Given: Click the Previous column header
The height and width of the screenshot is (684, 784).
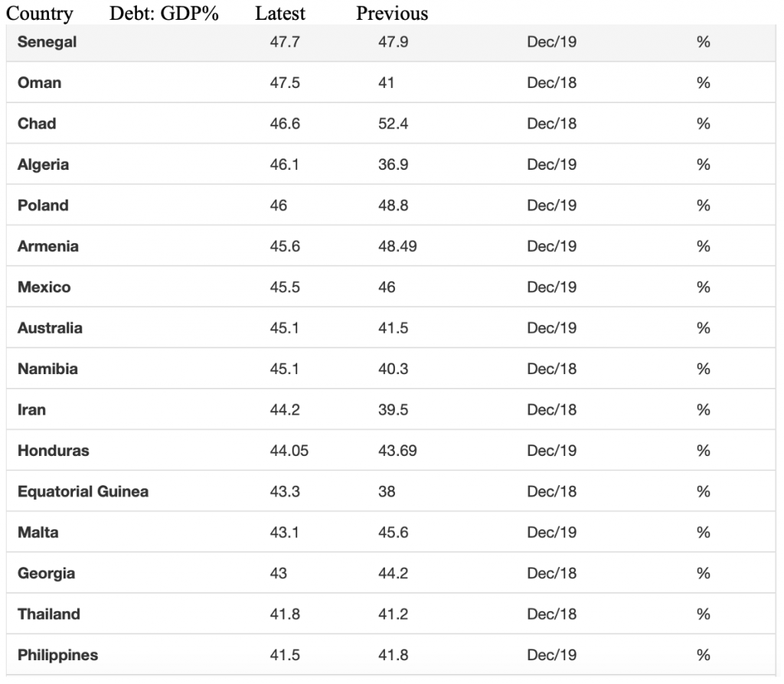Looking at the screenshot, I should click(392, 14).
